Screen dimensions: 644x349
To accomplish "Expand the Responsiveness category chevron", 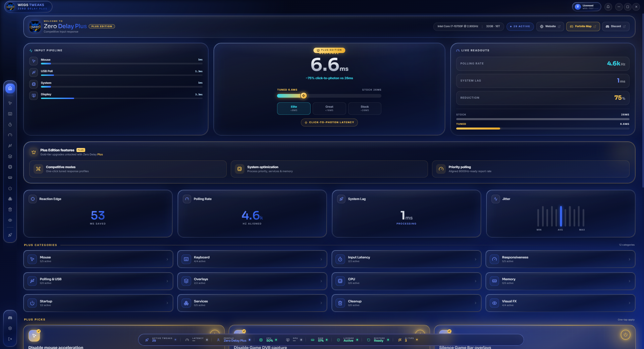I will click(x=629, y=259).
